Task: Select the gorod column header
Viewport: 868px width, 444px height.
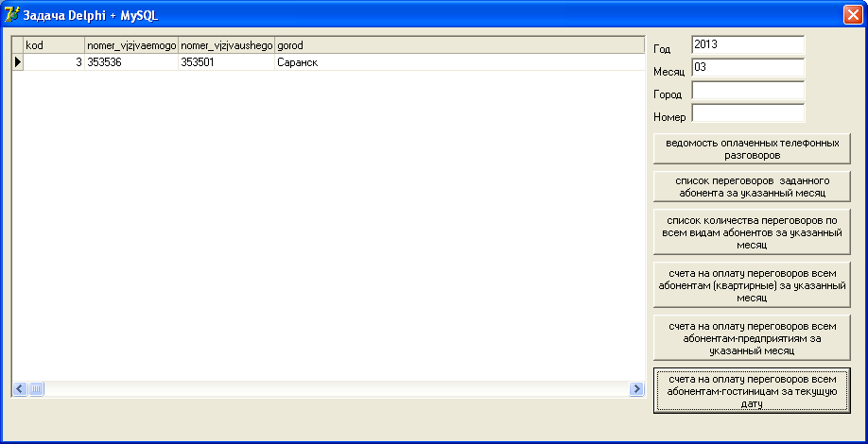Action: pyautogui.click(x=460, y=45)
